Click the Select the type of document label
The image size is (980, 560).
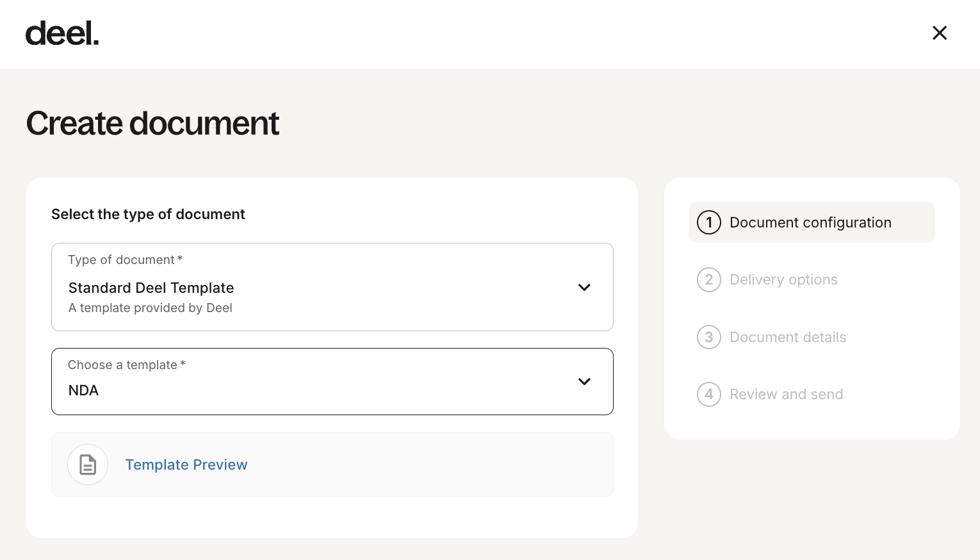tap(148, 214)
